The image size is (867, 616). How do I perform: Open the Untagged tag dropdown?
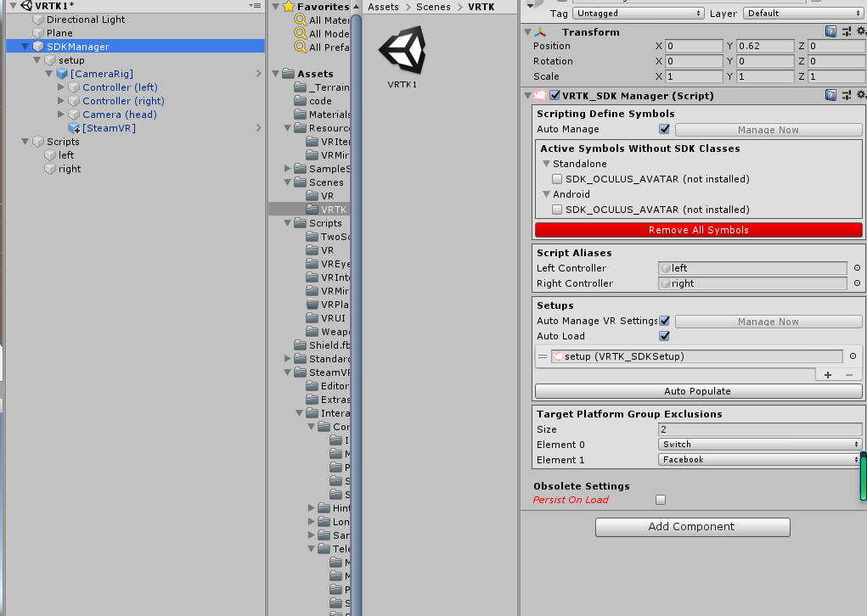point(638,14)
